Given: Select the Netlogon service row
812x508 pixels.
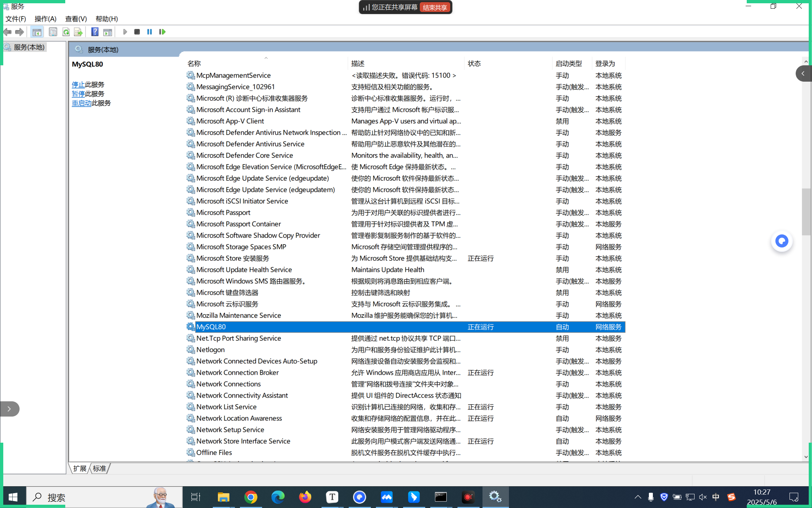Looking at the screenshot, I should click(210, 350).
